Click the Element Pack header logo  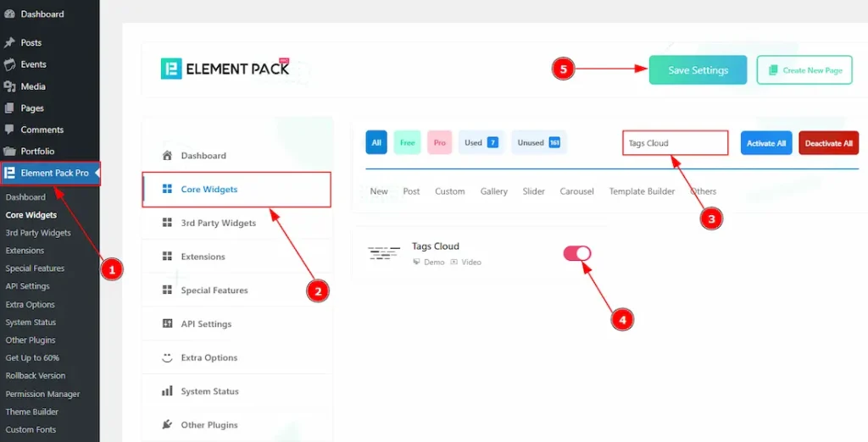[x=225, y=69]
